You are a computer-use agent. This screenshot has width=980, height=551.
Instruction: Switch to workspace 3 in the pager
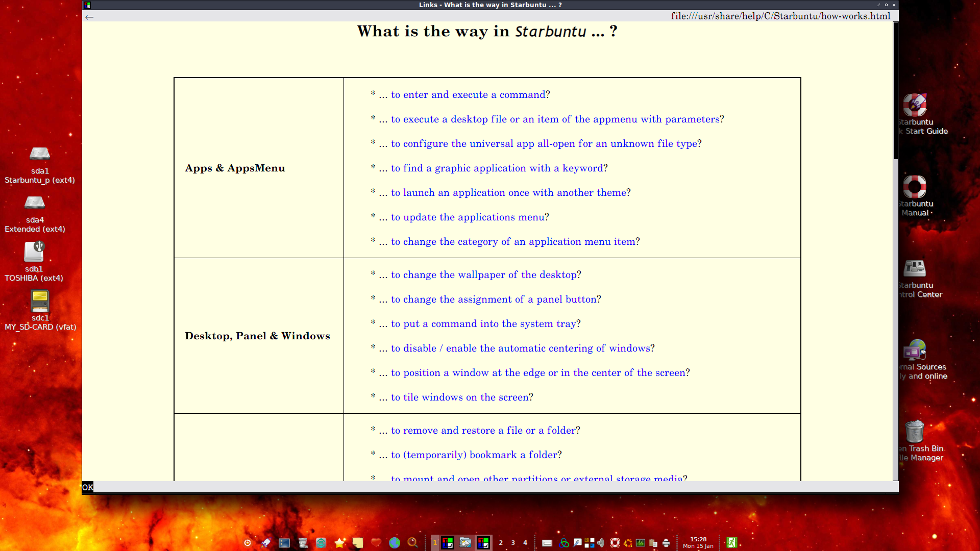[513, 543]
